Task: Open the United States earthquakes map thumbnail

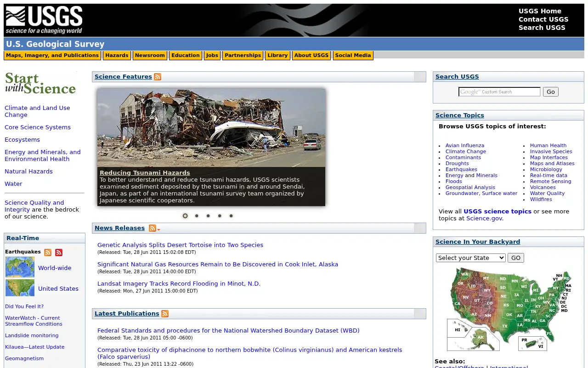Action: [20, 288]
